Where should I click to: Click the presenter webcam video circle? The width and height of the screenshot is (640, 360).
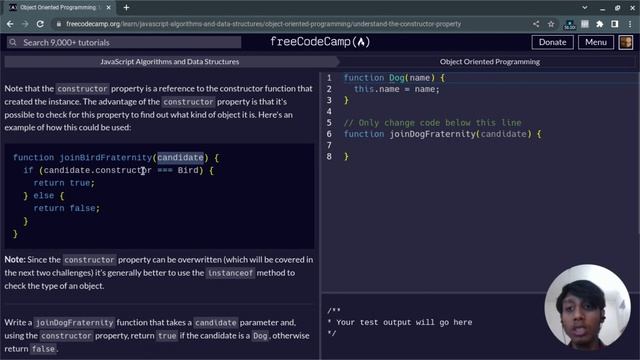click(x=587, y=307)
